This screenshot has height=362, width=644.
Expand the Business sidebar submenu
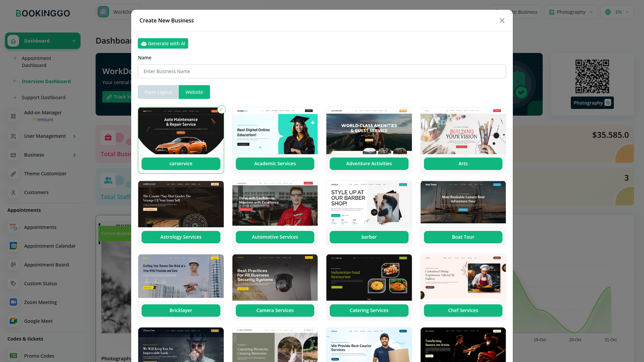pyautogui.click(x=74, y=155)
